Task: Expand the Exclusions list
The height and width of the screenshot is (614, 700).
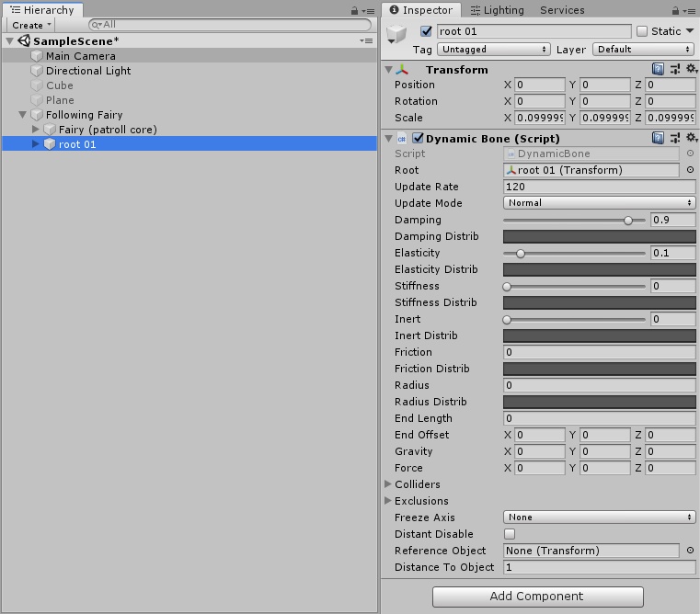Action: (x=388, y=500)
